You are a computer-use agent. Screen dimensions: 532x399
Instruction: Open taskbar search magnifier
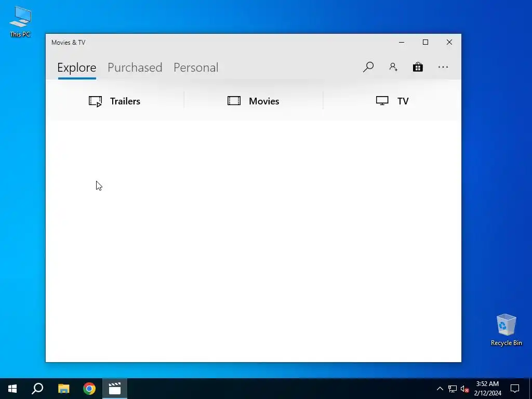[x=37, y=389]
